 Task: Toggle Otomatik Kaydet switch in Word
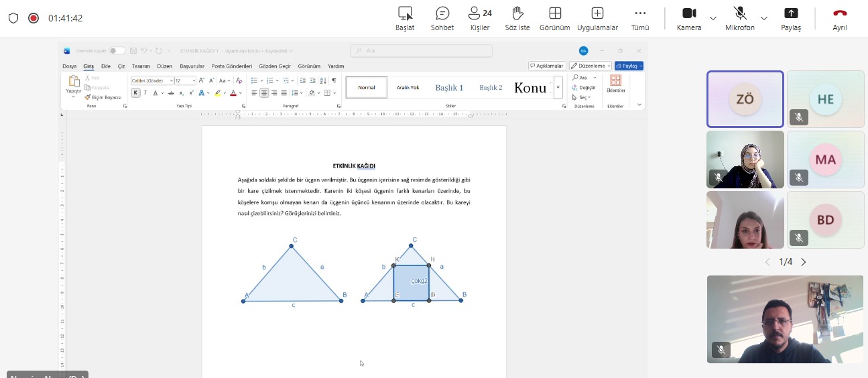tap(117, 51)
